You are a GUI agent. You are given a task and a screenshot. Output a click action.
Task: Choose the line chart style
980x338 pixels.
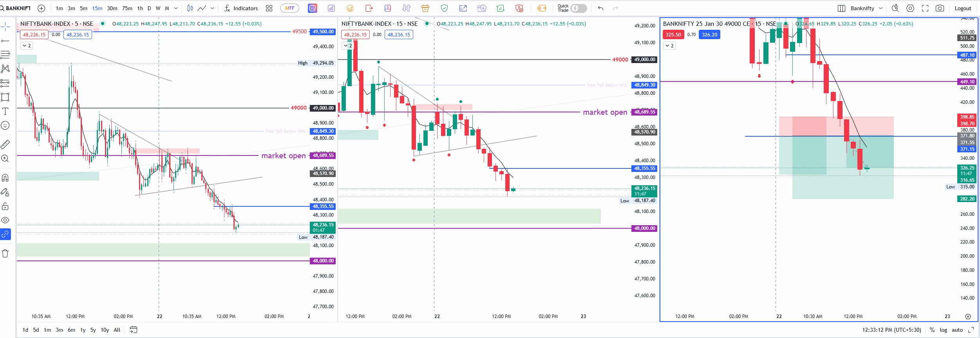202,8
